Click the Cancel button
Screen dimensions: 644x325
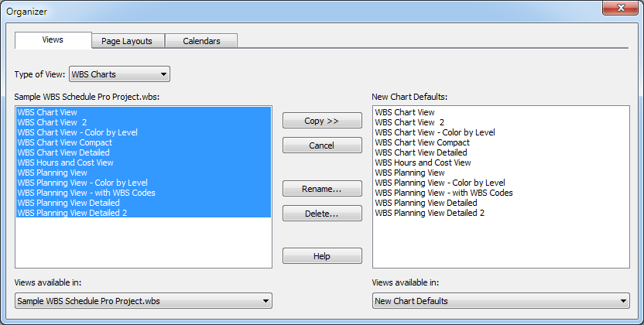321,145
